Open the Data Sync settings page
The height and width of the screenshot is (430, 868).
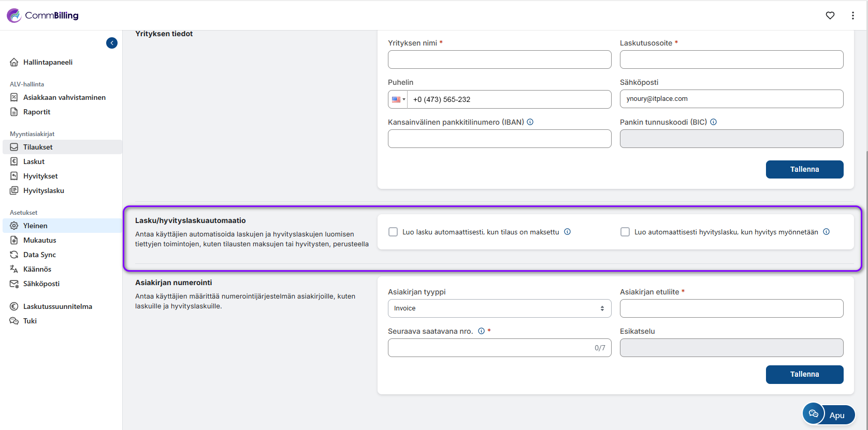(39, 255)
